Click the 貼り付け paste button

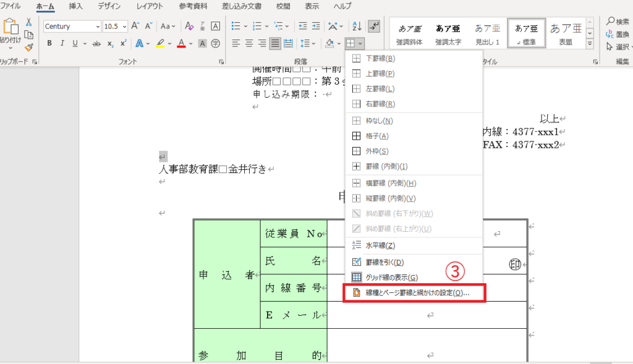[10, 32]
